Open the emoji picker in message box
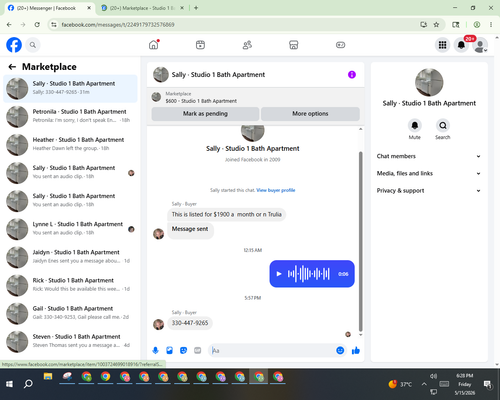The height and width of the screenshot is (400, 500). (x=340, y=350)
